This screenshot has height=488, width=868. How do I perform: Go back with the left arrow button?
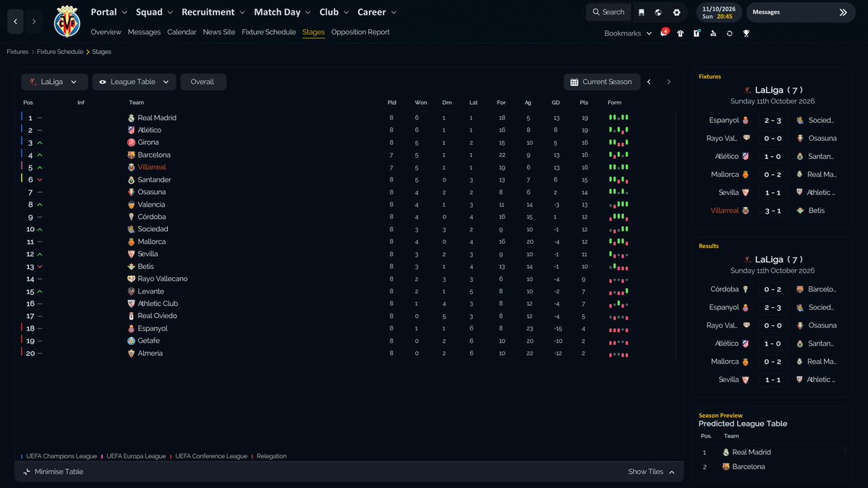pyautogui.click(x=15, y=22)
